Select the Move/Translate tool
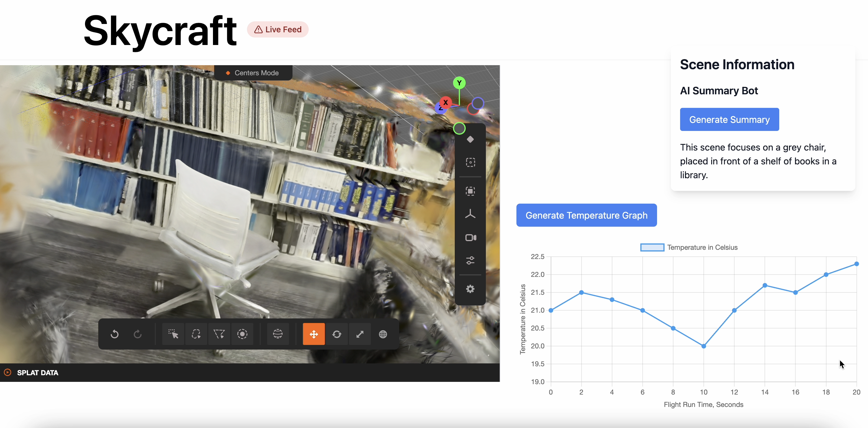 click(x=313, y=334)
